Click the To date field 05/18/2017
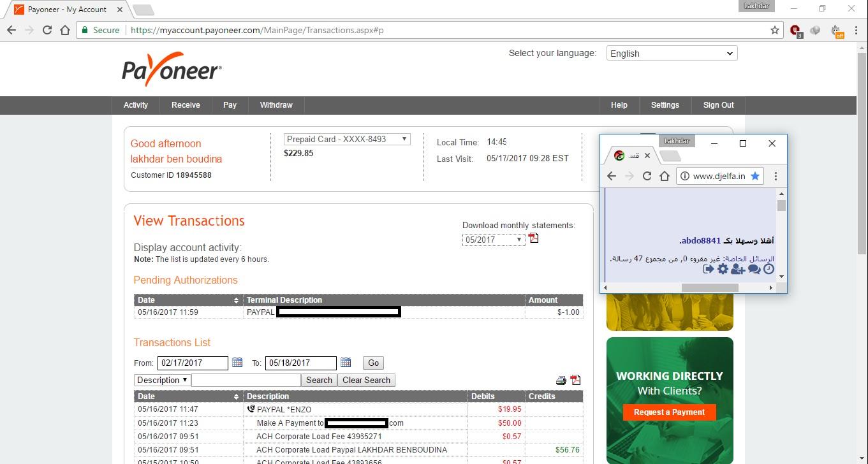Image resolution: width=868 pixels, height=464 pixels. tap(301, 363)
